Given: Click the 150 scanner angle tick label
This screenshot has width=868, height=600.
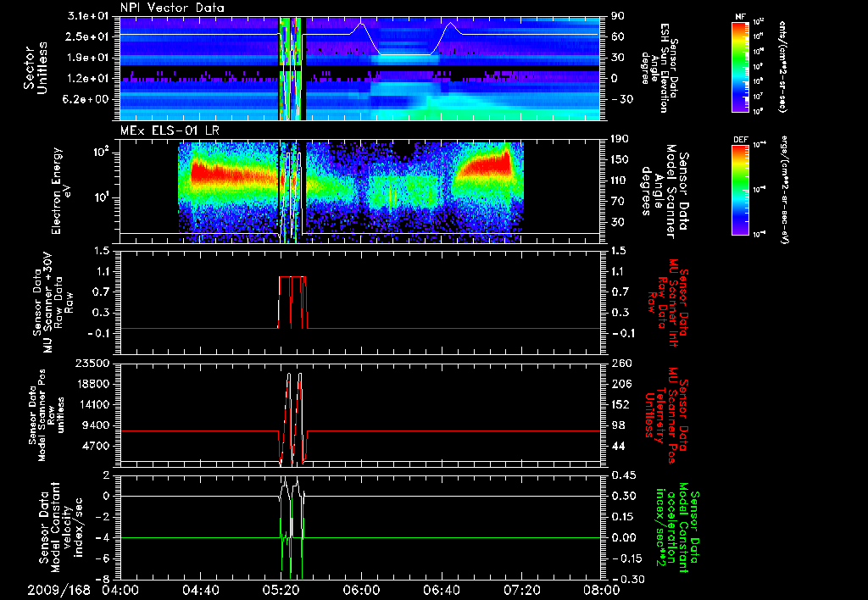Looking at the screenshot, I should 620,160.
